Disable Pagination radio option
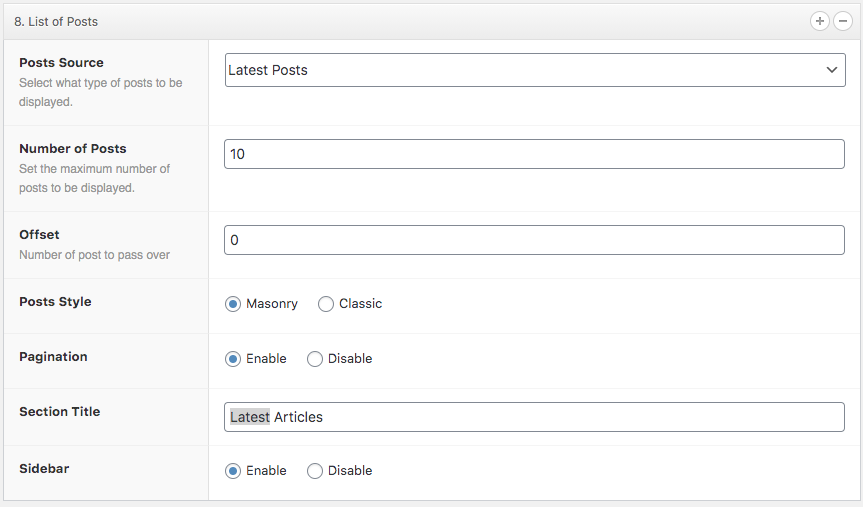 (315, 359)
